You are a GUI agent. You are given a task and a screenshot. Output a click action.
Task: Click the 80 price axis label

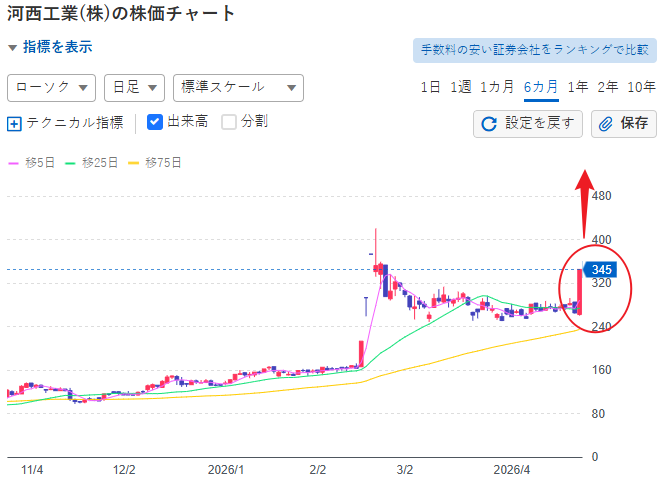click(598, 414)
